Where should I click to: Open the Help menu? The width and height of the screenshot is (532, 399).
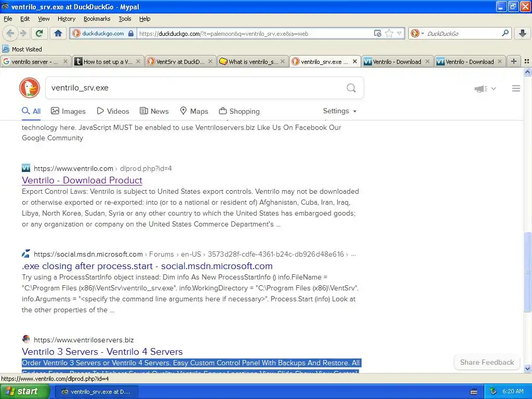click(x=145, y=19)
